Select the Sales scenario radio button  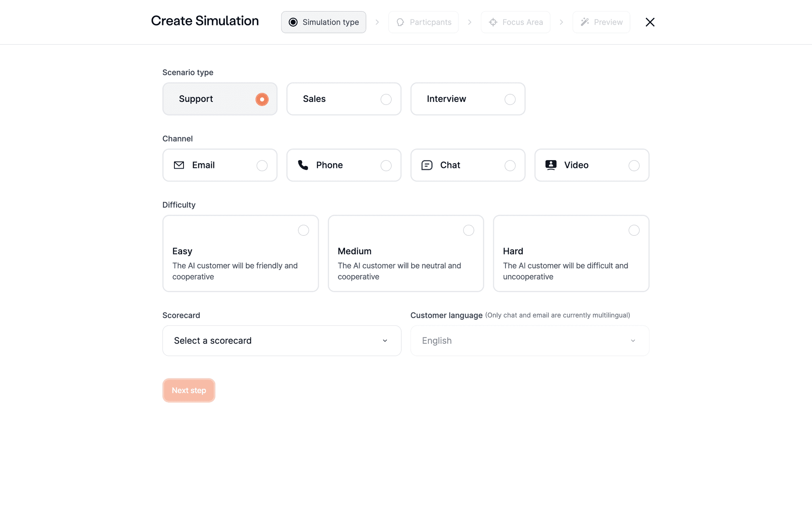click(386, 99)
